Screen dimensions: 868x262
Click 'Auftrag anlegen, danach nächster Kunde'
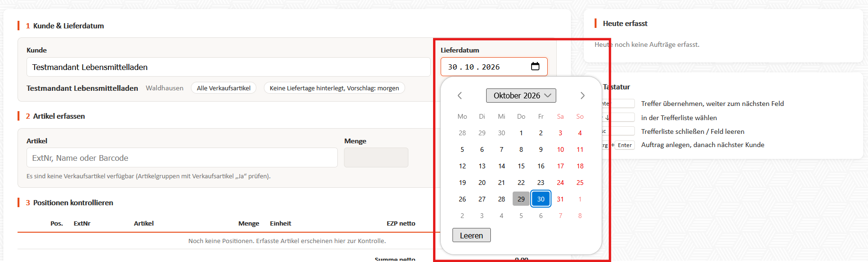703,145
